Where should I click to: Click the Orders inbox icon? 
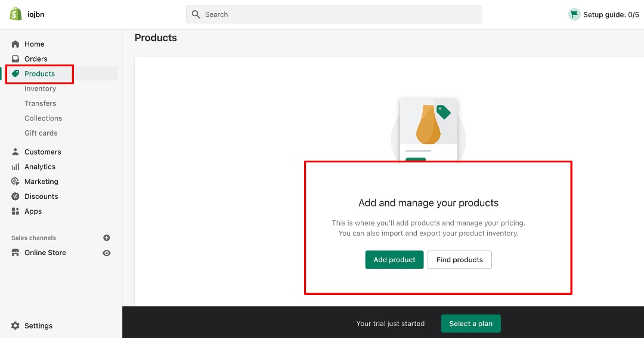15,59
